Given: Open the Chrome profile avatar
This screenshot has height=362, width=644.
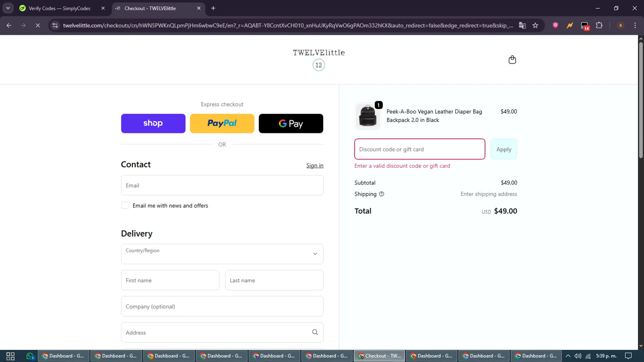Looking at the screenshot, I should coord(620,25).
